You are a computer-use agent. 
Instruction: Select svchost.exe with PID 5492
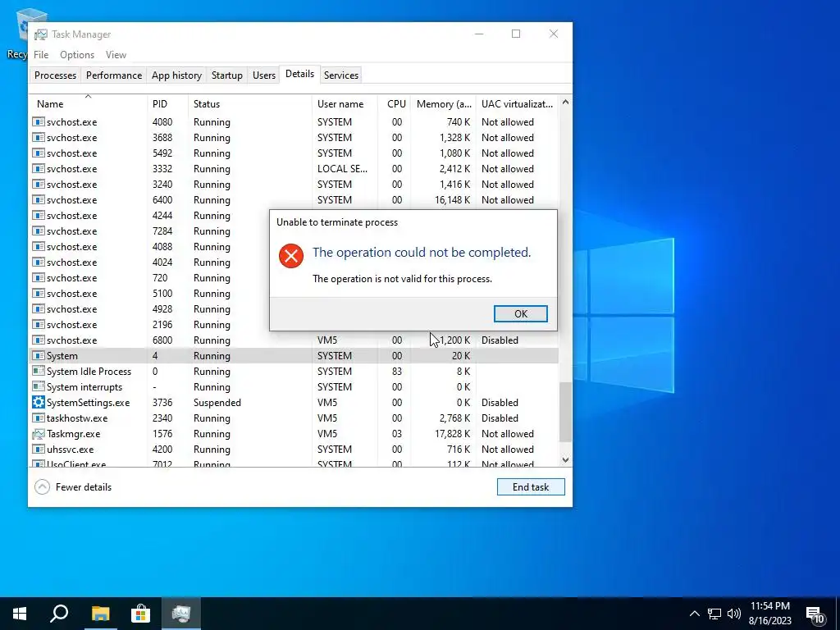tap(294, 153)
